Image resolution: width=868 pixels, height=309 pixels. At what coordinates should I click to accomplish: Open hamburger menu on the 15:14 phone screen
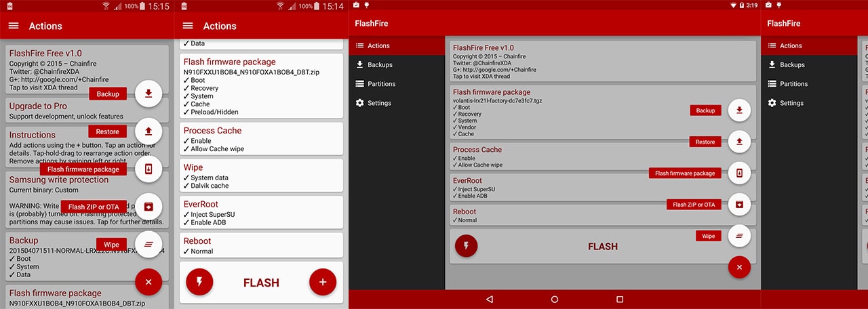click(x=188, y=26)
